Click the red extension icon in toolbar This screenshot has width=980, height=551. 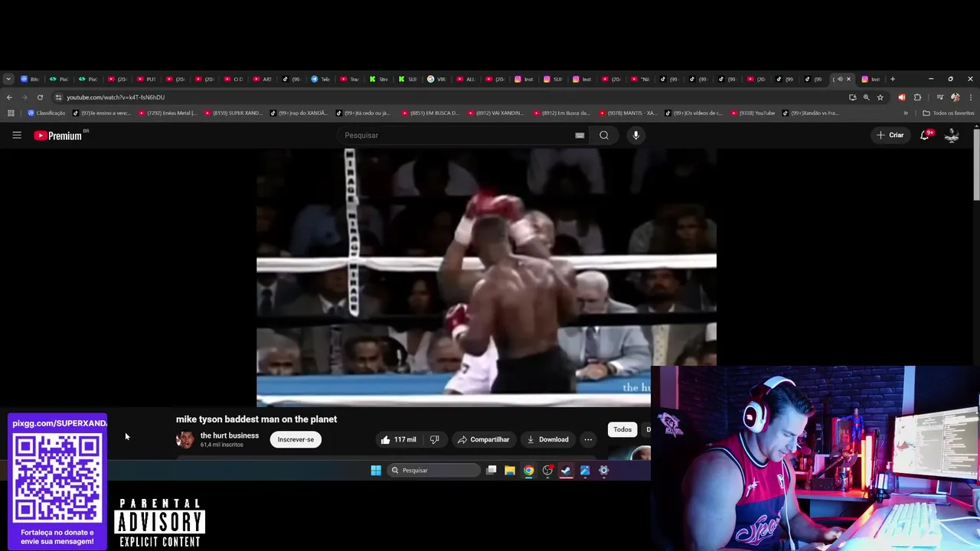(901, 97)
